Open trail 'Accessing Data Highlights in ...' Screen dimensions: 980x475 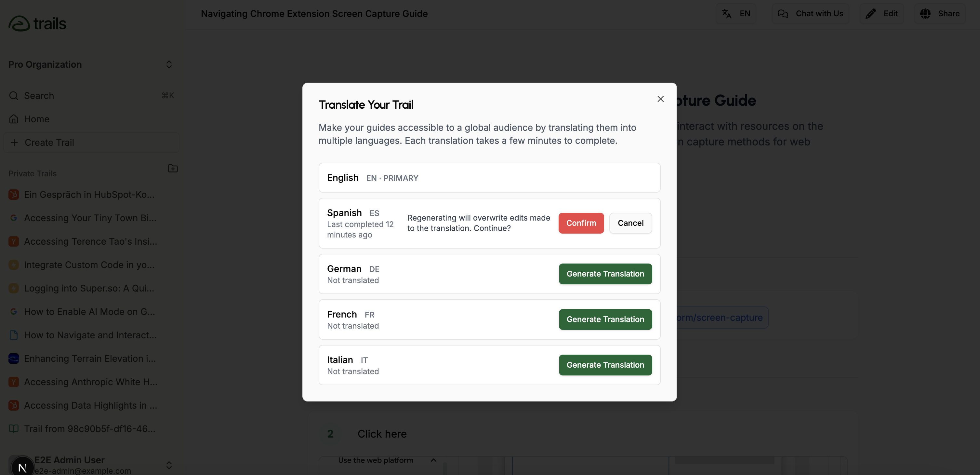pyautogui.click(x=91, y=405)
